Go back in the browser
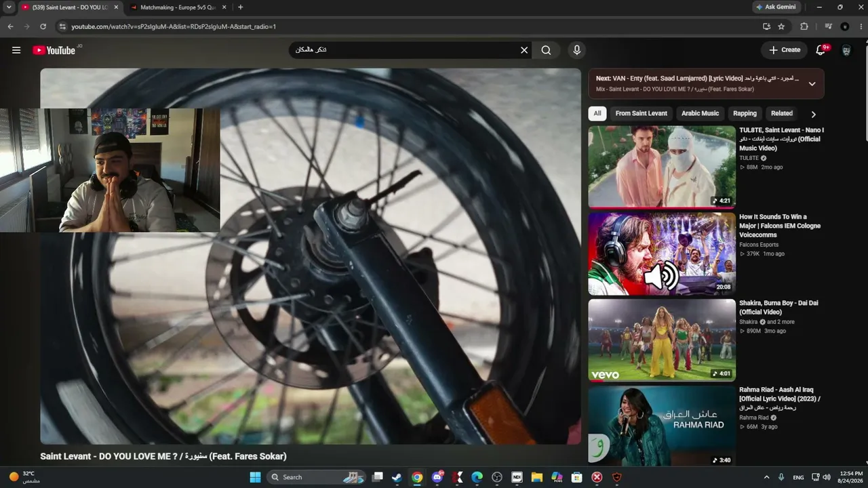 pyautogui.click(x=10, y=26)
